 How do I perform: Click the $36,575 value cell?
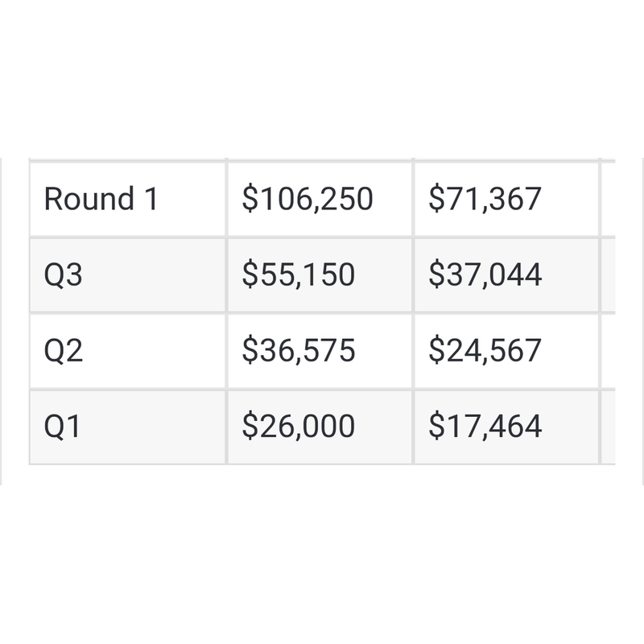tap(320, 350)
